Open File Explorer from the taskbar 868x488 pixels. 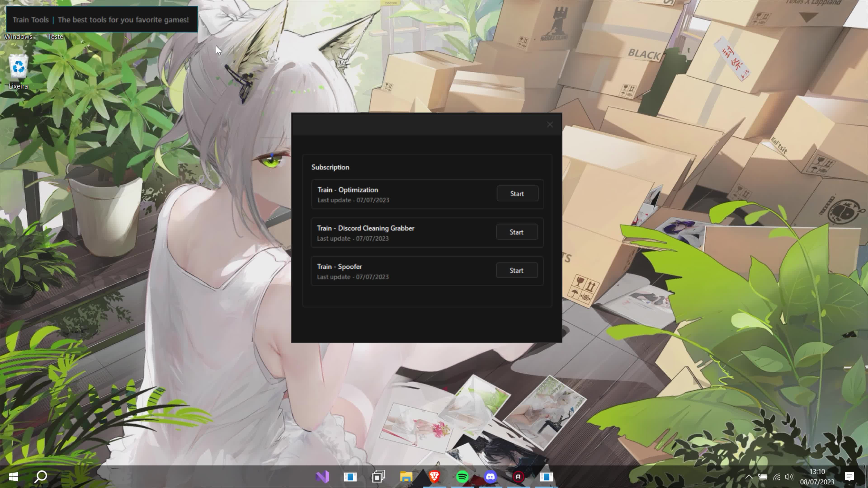(406, 476)
